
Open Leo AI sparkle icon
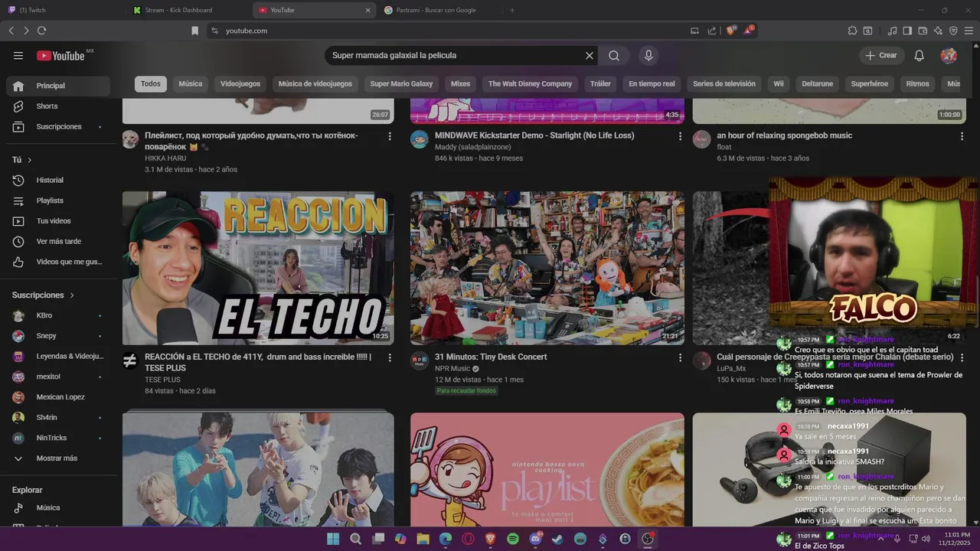coord(938,31)
